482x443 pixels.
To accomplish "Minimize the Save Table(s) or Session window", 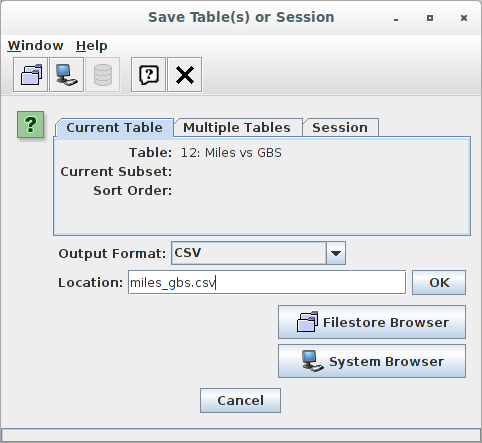I will [396, 19].
